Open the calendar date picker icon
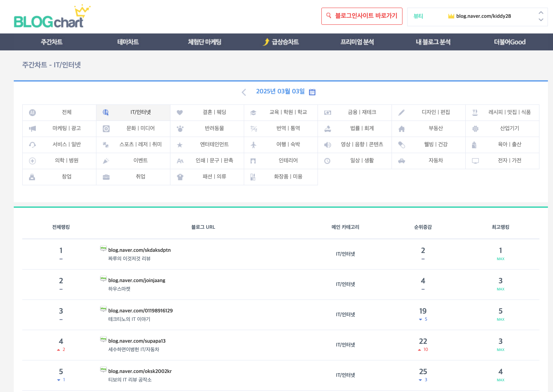This screenshot has width=553, height=392. tap(312, 92)
